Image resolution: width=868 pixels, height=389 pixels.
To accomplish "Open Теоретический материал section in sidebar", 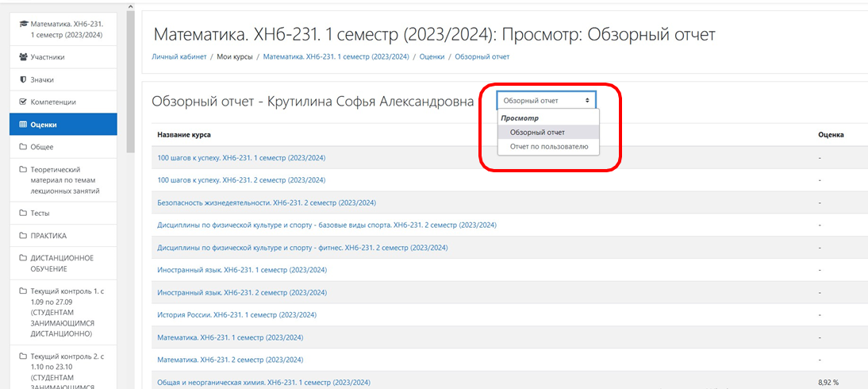I will coord(65,181).
